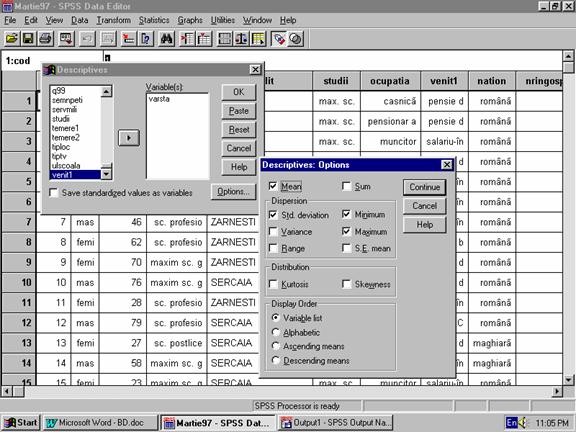Image resolution: width=576 pixels, height=432 pixels.
Task: Click the Find binoculars toolbar icon
Action: [166, 39]
